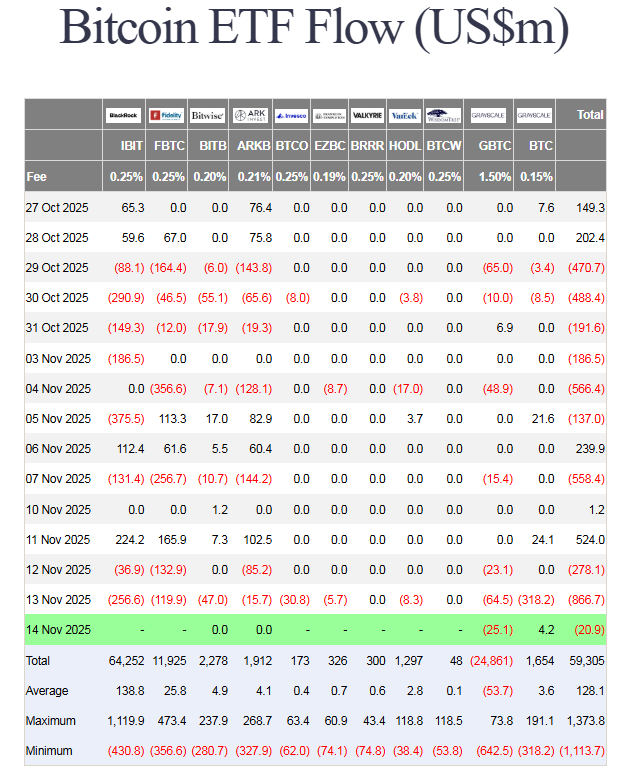The image size is (622, 776).
Task: Click the GBTC 1.50% fee cell
Action: point(496,177)
